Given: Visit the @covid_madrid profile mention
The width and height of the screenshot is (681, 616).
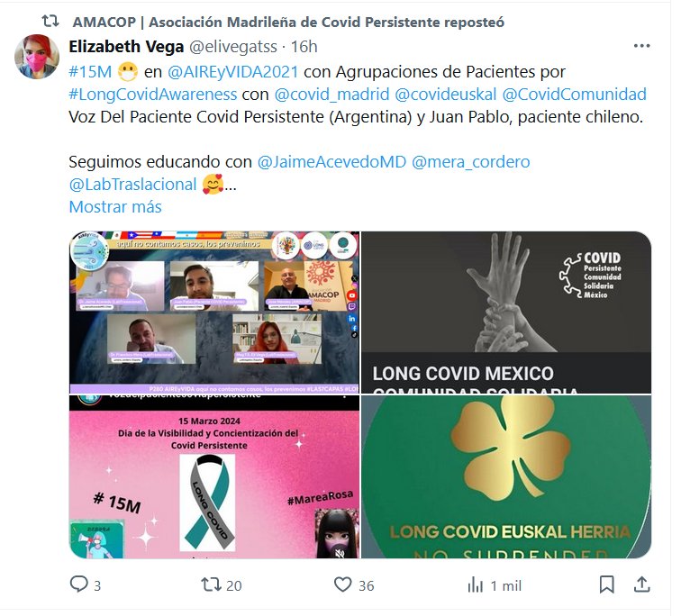Looking at the screenshot, I should [331, 95].
